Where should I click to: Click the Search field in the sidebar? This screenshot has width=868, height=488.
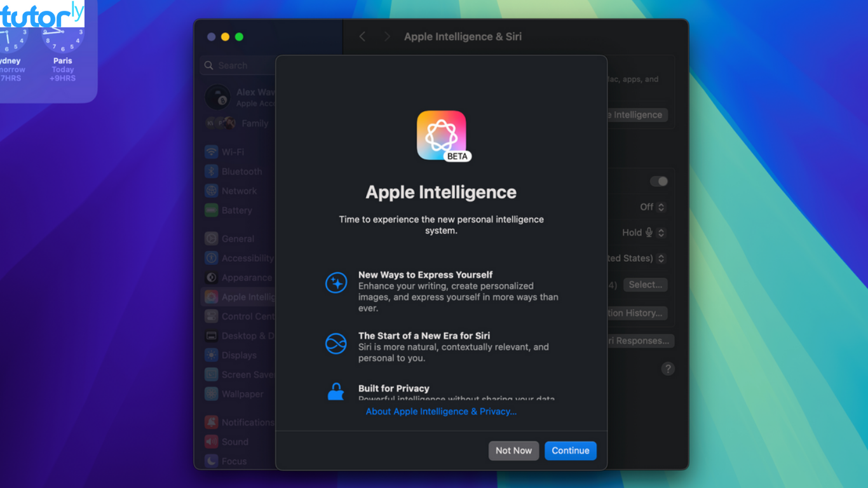pos(237,65)
